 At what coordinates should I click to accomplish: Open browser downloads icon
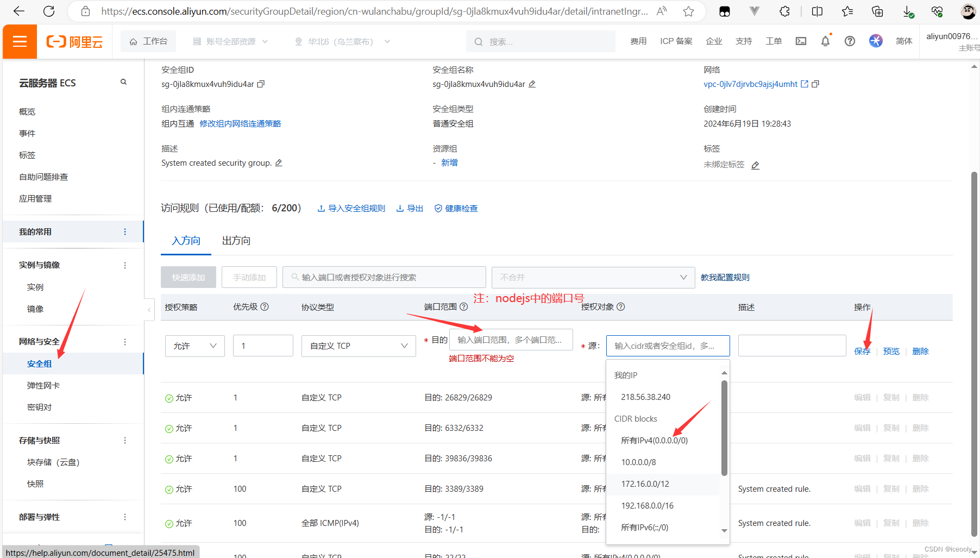[908, 11]
